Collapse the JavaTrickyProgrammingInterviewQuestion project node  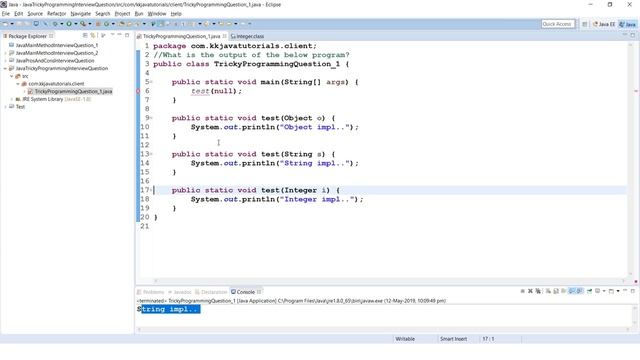pyautogui.click(x=5, y=69)
